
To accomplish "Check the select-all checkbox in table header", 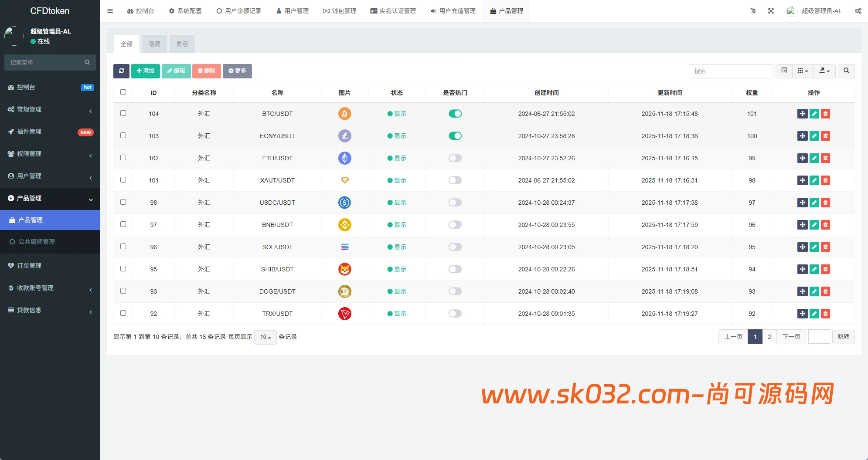I will 123,92.
